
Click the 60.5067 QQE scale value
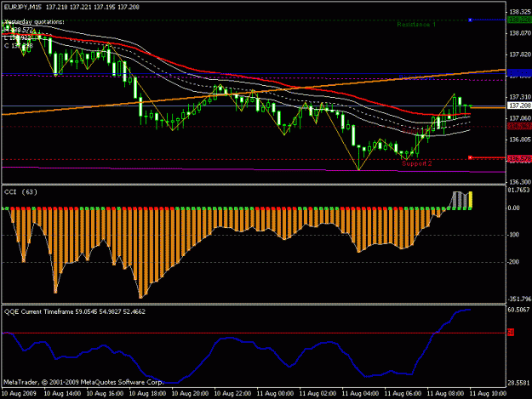coord(519,310)
